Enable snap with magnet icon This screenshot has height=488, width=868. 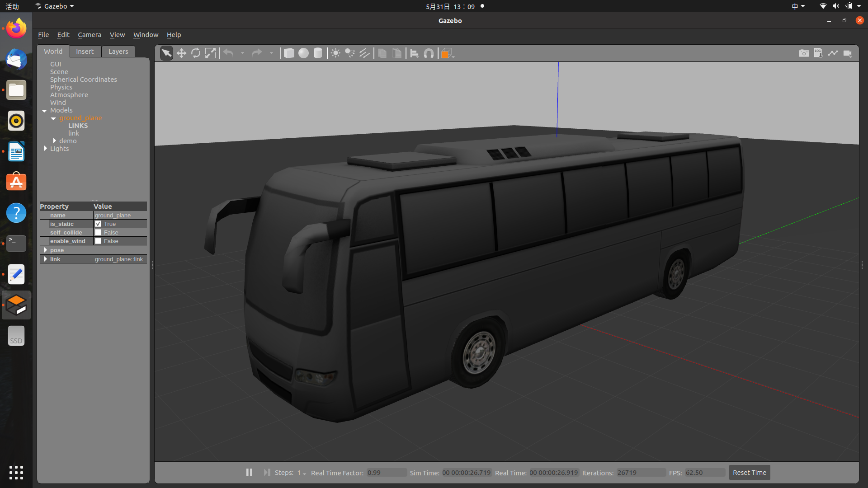pyautogui.click(x=429, y=53)
